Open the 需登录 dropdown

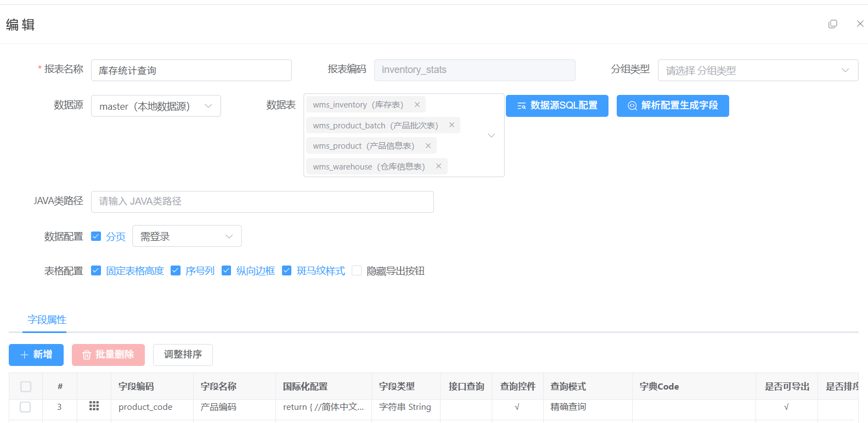[x=187, y=236]
